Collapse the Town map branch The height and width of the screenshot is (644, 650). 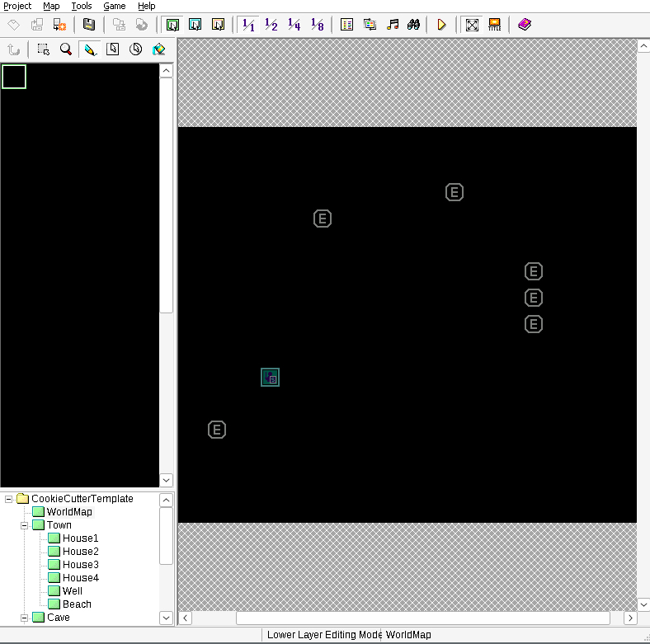25,525
